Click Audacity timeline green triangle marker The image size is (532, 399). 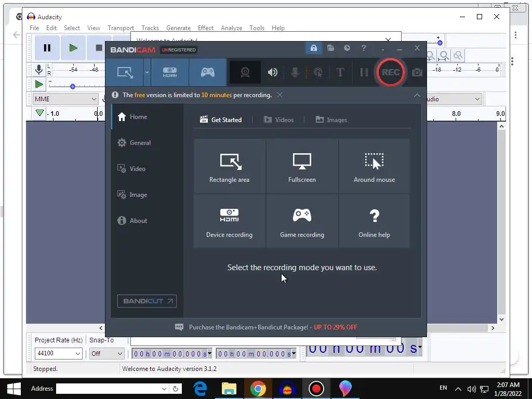click(x=39, y=113)
